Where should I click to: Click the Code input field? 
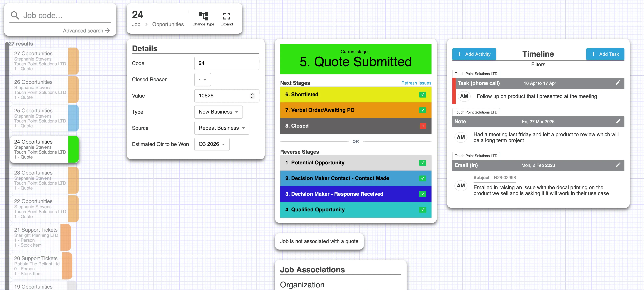227,63
